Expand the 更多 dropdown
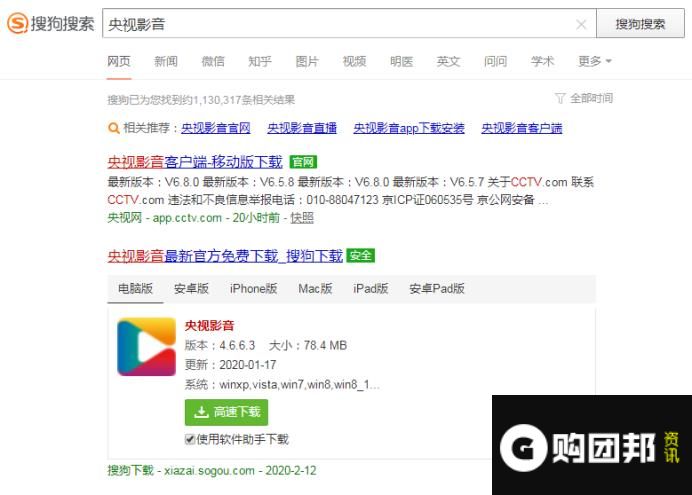The width and height of the screenshot is (692, 495). point(595,61)
